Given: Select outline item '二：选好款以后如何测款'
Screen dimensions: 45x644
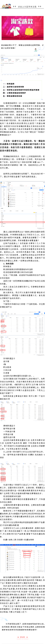Looking at the screenshot, I should [13, 87].
